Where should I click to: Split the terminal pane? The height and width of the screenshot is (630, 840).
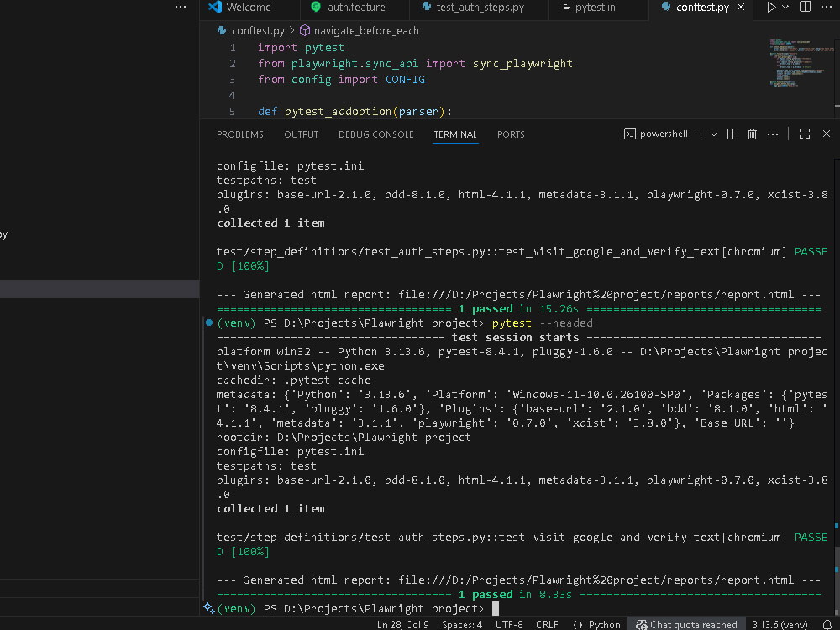732,134
